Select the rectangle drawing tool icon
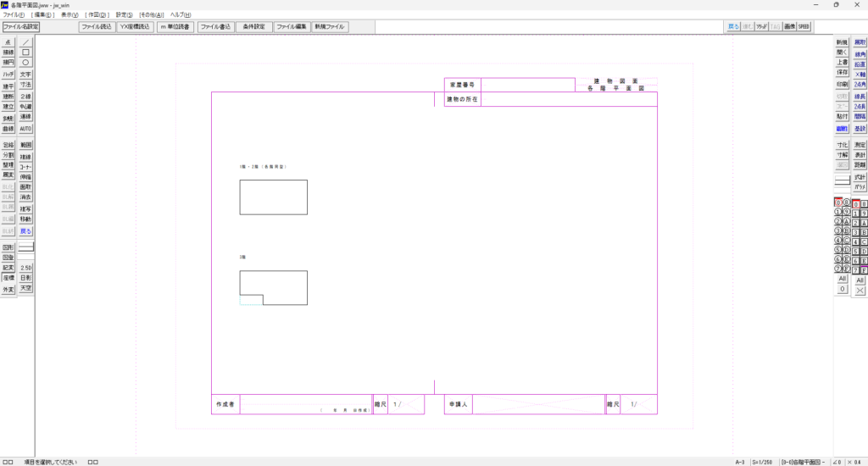 [x=25, y=53]
